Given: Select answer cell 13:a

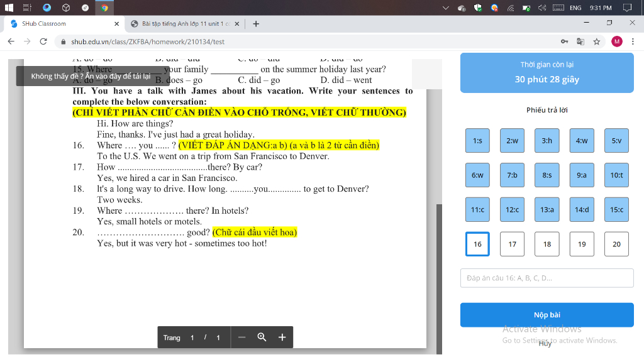Looking at the screenshot, I should [x=547, y=210].
